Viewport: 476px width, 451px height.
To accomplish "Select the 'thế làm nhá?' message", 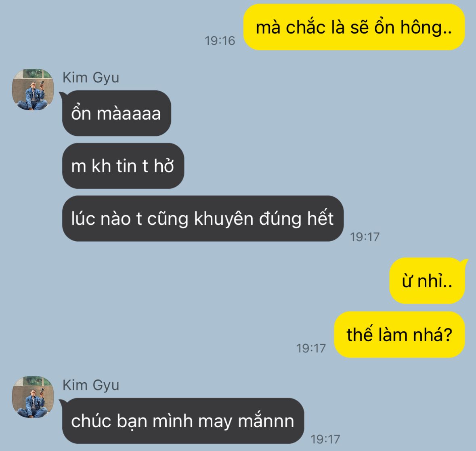I will [400, 335].
